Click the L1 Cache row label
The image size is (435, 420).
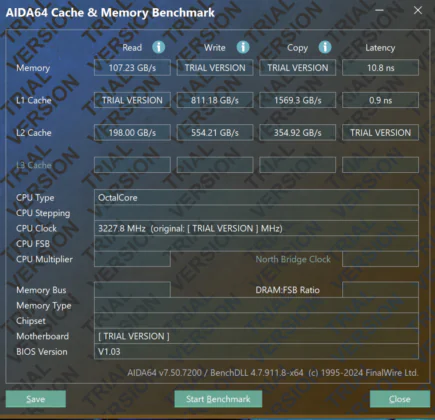pyautogui.click(x=34, y=100)
